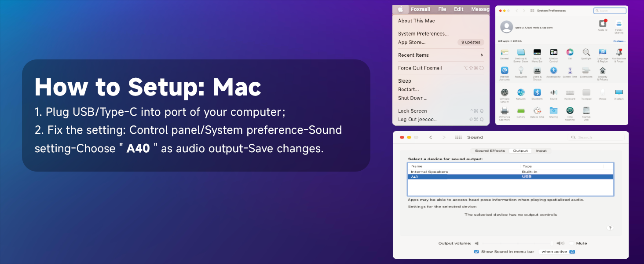This screenshot has height=264, width=644.
Task: Expand the Recent Items submenu
Action: 481,55
